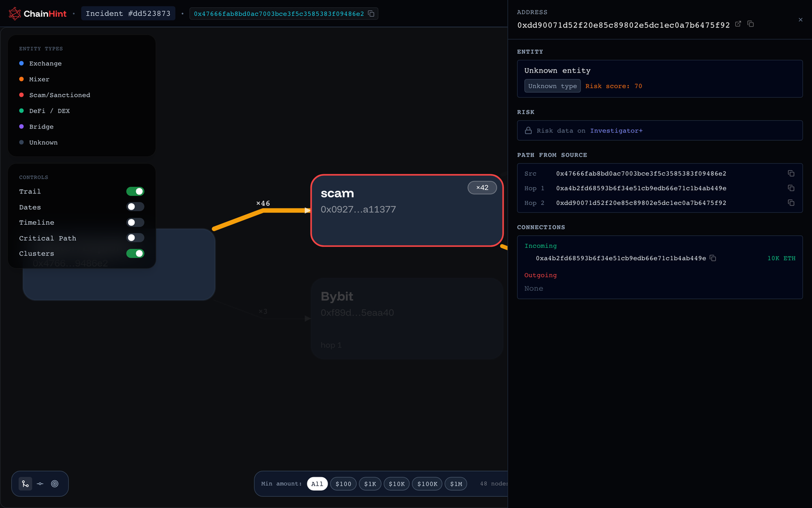This screenshot has width=812, height=508.
Task: Select the linear timeline layout icon
Action: coord(40,484)
